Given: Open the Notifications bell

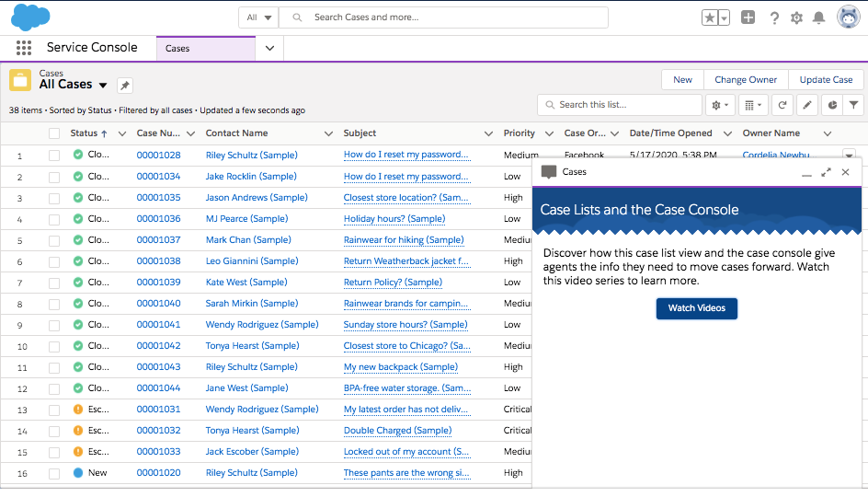Looking at the screenshot, I should coord(818,17).
